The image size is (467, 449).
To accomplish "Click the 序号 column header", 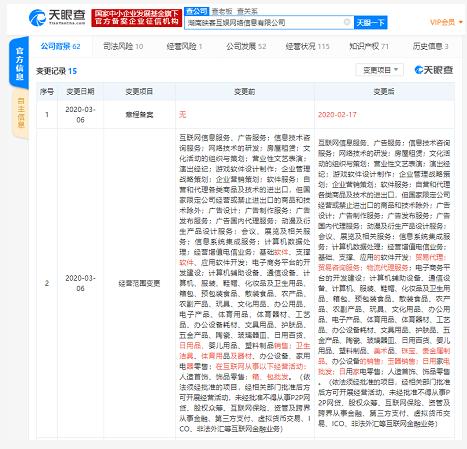I will point(47,91).
